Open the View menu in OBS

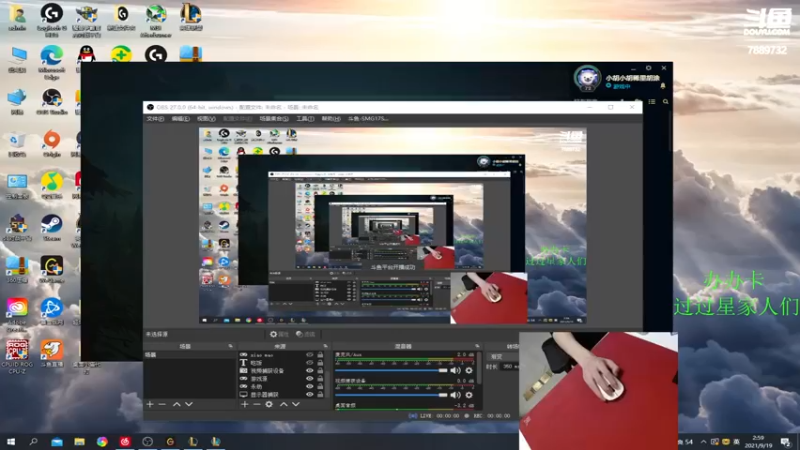206,118
